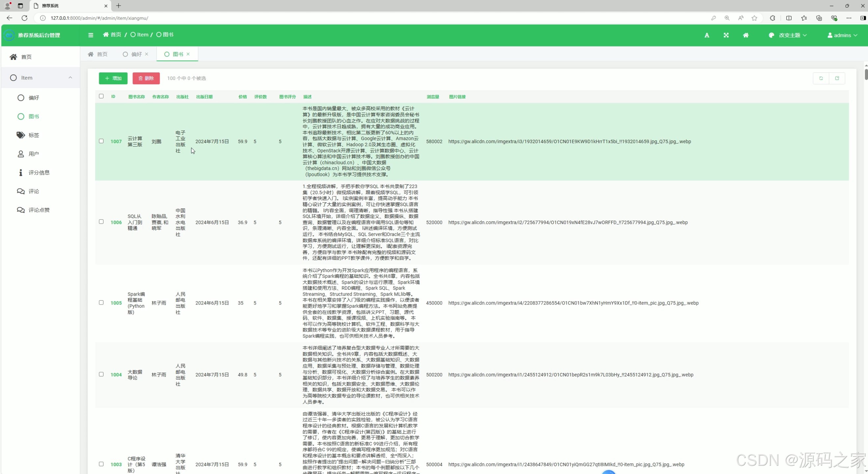
Task: Click the export icon beside refresh
Action: [x=837, y=78]
